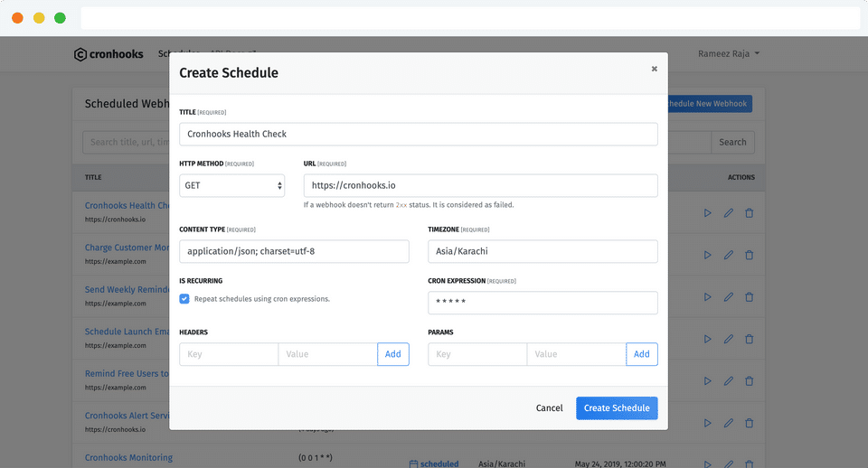Screen dimensions: 868x468
Task: Edit the Send Weekly Reminder webhook
Action: click(729, 297)
